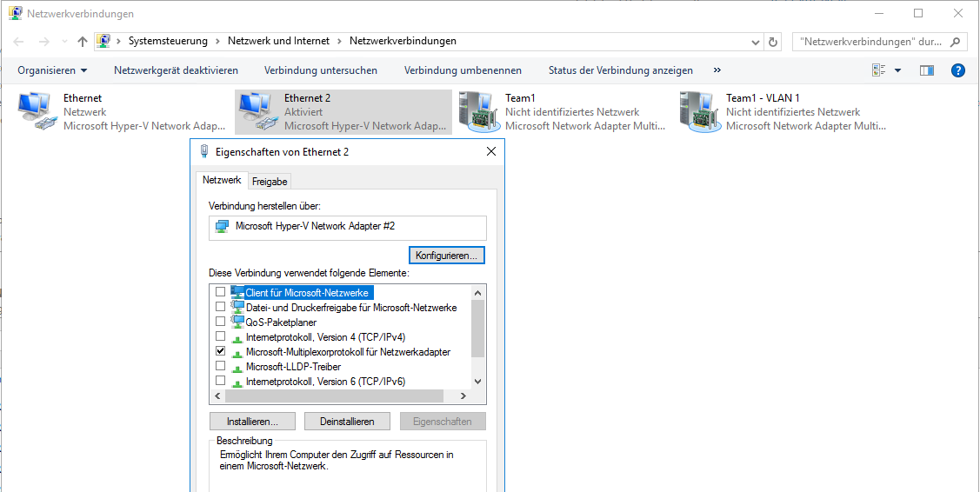The image size is (980, 492).
Task: Expand the address bar history dropdown
Action: pyautogui.click(x=755, y=42)
